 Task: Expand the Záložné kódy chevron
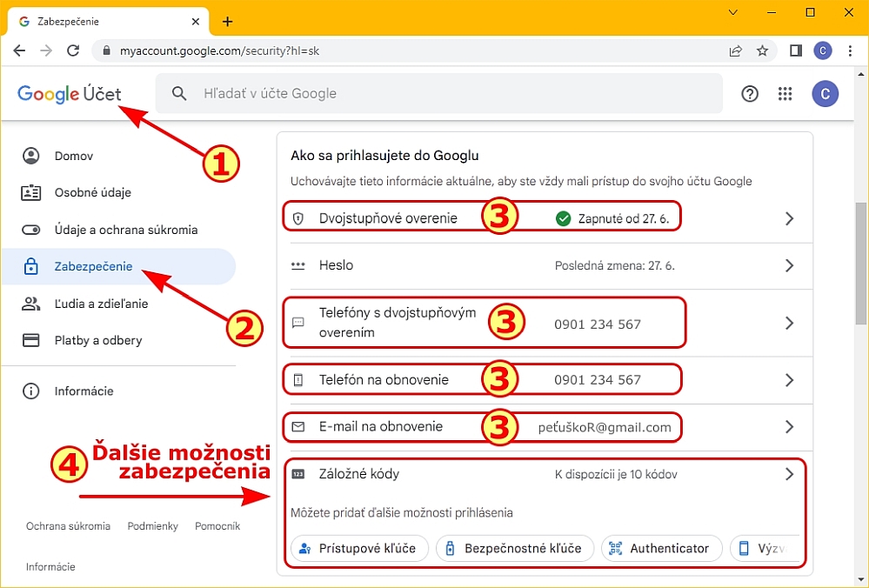(x=789, y=474)
